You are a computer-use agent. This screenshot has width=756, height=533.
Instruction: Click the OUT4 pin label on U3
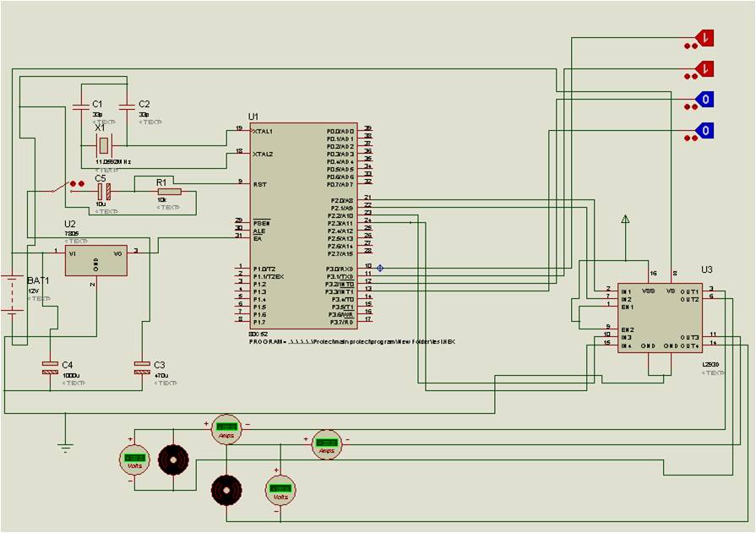click(x=690, y=345)
